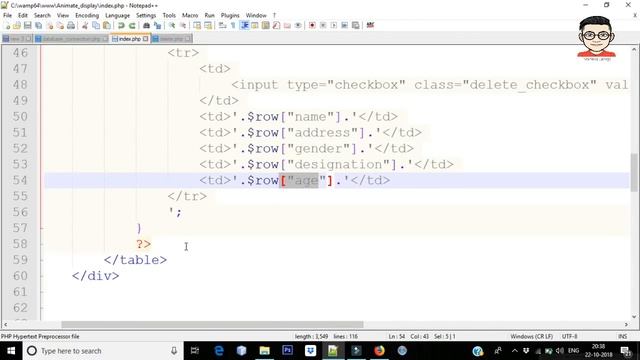The height and width of the screenshot is (360, 640).
Task: Click the Save toolbar icon
Action: [27, 25]
